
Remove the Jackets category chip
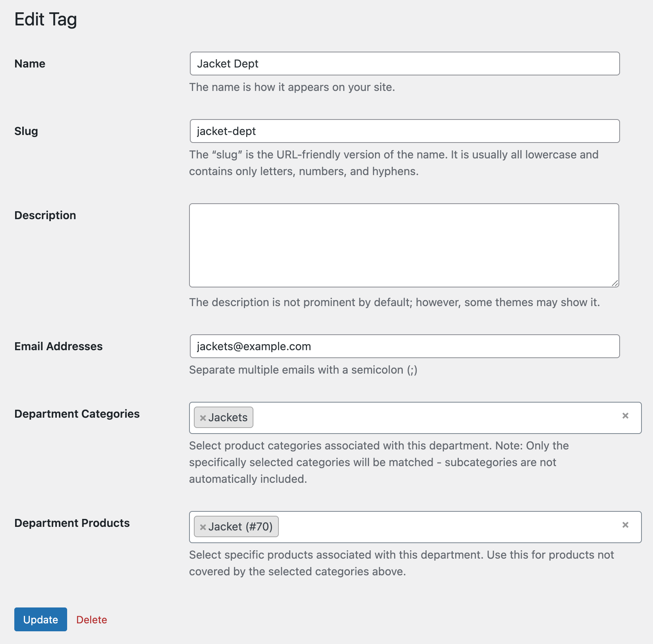pos(203,418)
